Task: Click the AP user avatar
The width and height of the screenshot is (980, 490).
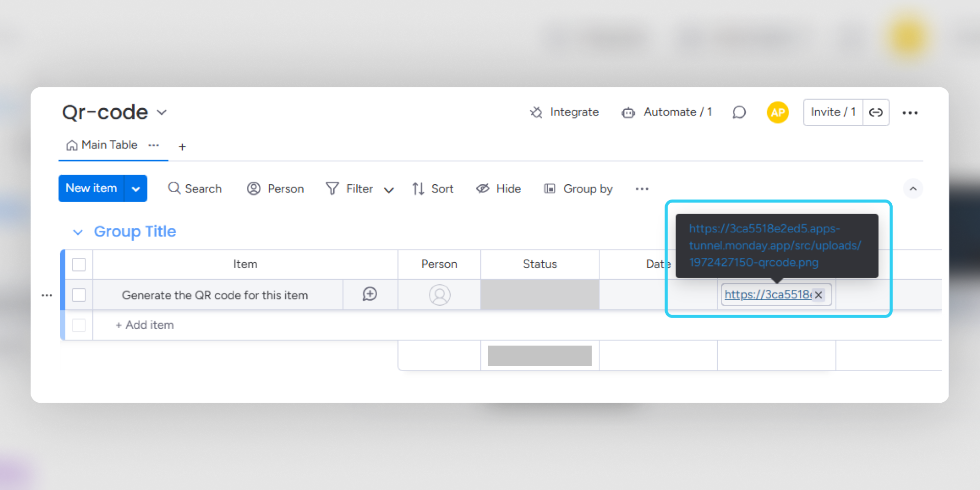Action: click(777, 112)
